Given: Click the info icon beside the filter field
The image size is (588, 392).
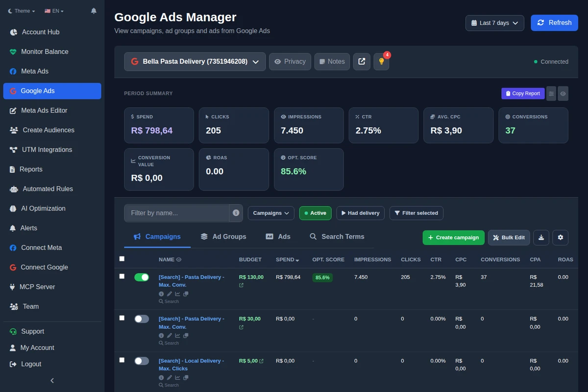Looking at the screenshot, I should (x=236, y=213).
